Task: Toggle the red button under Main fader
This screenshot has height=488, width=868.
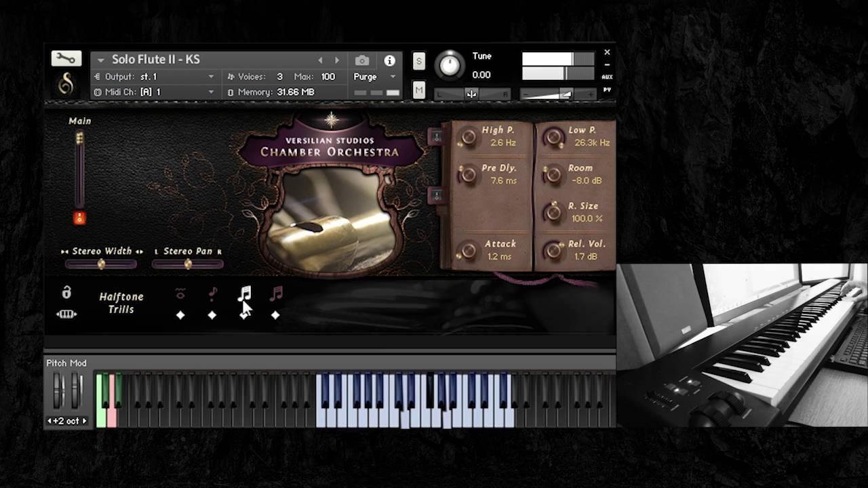Action: (x=79, y=218)
